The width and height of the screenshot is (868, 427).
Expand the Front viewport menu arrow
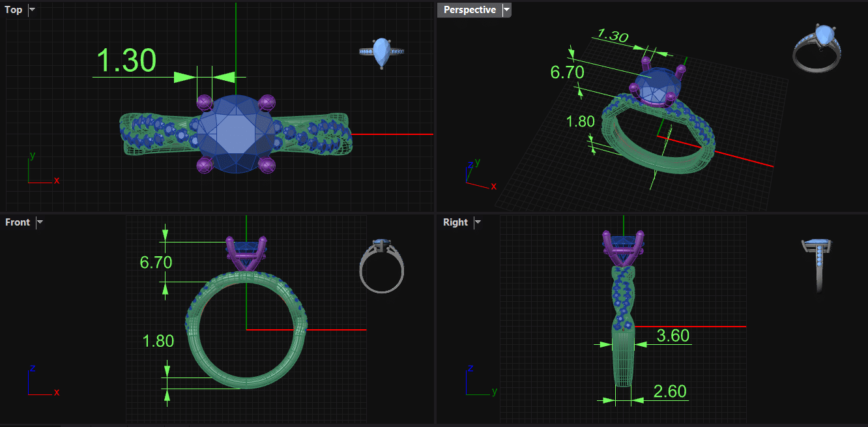(40, 222)
